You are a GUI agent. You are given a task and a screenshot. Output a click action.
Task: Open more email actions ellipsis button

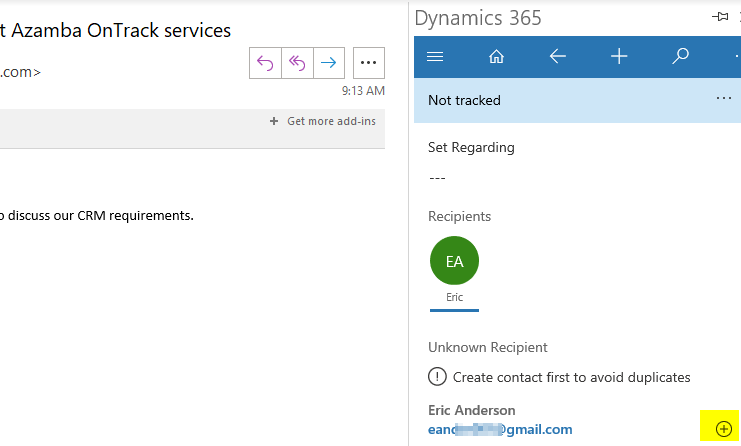[x=369, y=63]
